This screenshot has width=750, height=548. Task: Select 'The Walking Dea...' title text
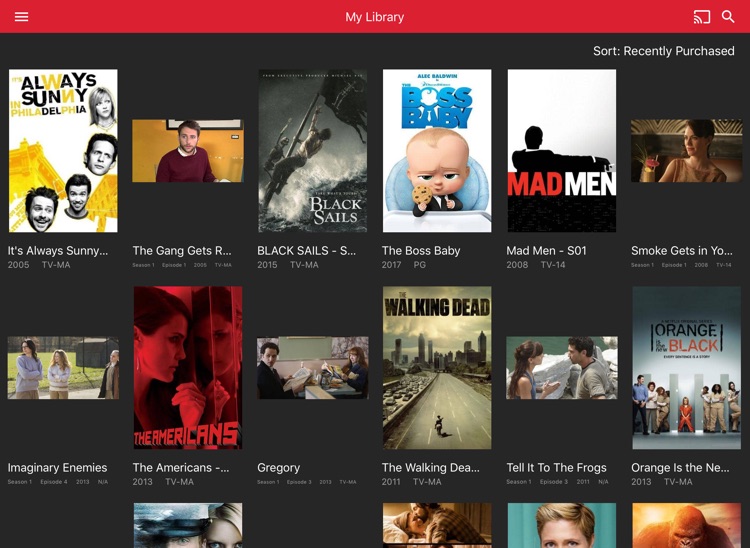click(x=430, y=468)
